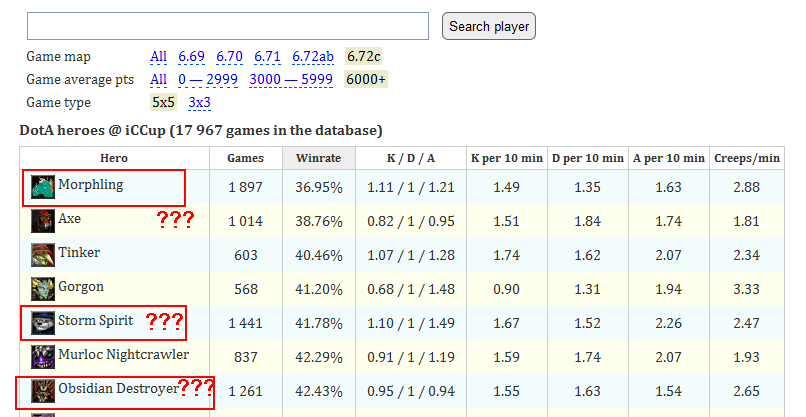Viewport: 806px width, 417px height.
Task: Click Storm Spirit's A per 10 min 2.26
Action: 669,323
